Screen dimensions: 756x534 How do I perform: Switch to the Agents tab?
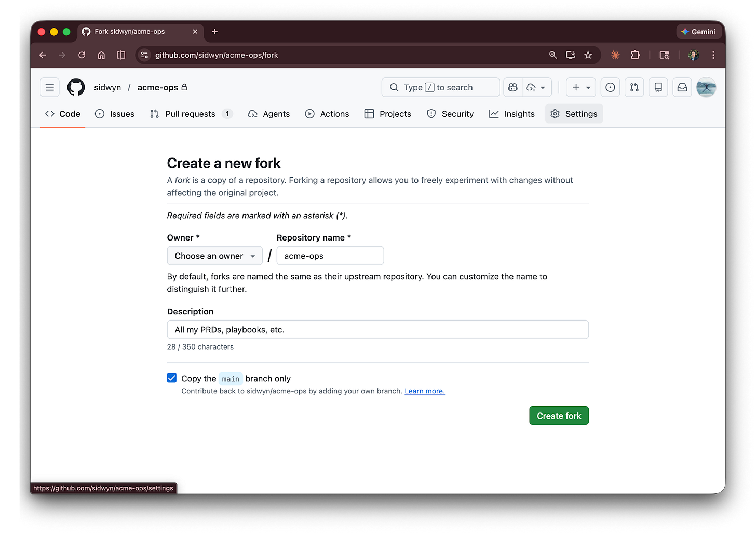pyautogui.click(x=269, y=114)
